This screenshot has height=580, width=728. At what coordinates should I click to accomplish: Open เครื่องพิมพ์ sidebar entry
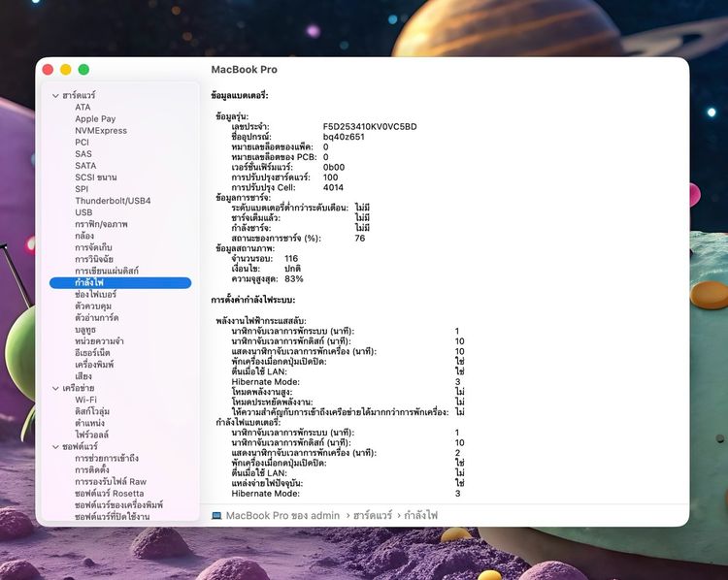pyautogui.click(x=94, y=365)
